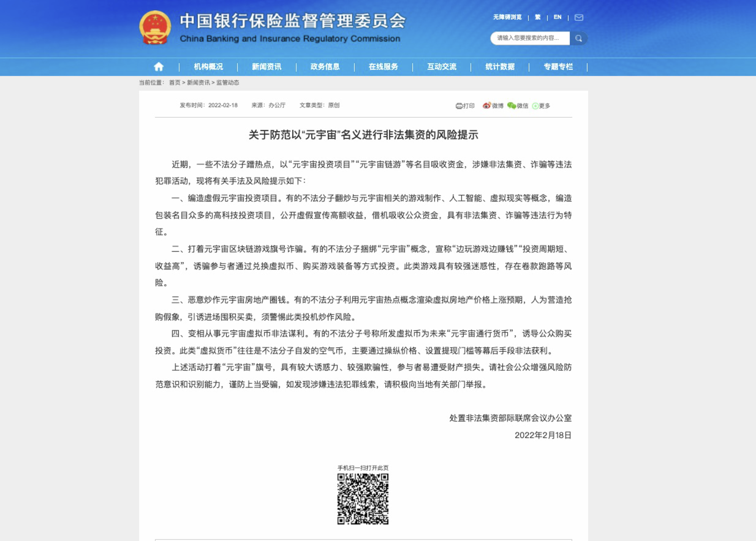The height and width of the screenshot is (541, 756).
Task: Click the green 更多 more-sharing icon
Action: point(535,106)
